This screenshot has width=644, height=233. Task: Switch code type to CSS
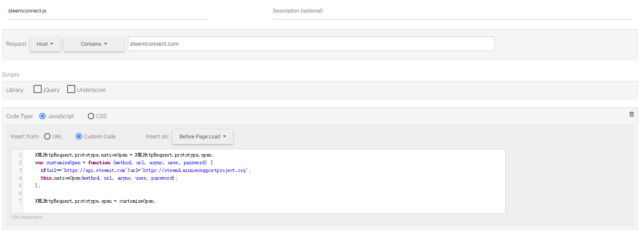pos(91,116)
